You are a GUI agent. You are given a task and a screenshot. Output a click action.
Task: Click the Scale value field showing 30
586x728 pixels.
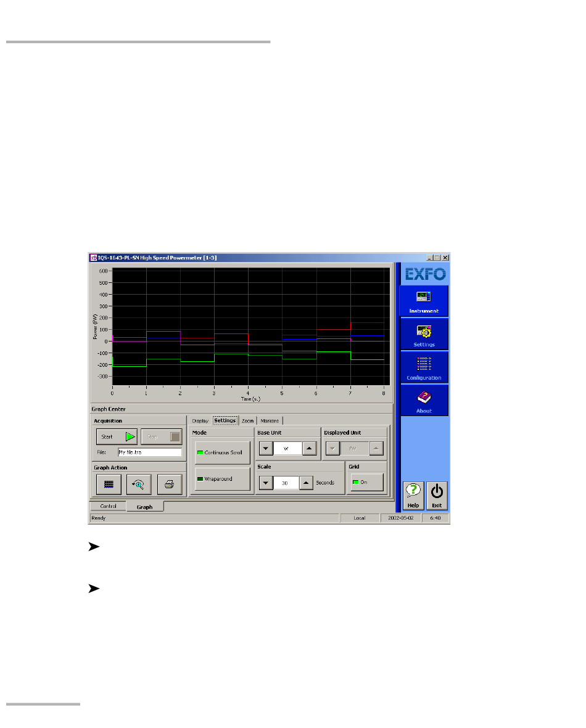[286, 483]
